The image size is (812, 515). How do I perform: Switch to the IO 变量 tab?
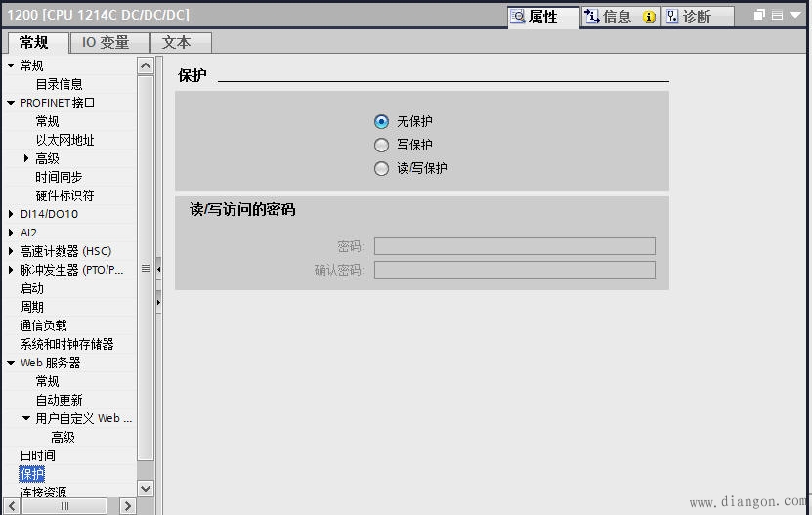pos(106,43)
